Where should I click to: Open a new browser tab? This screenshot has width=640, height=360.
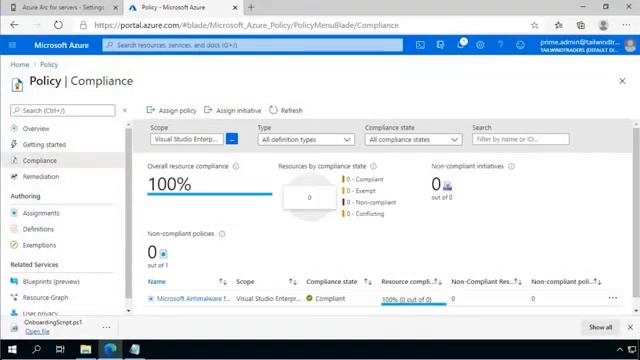tap(251, 7)
